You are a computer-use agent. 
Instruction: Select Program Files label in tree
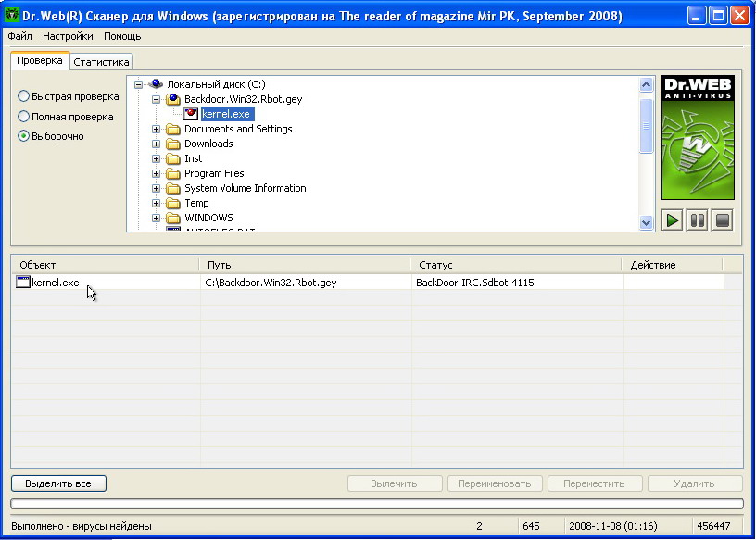click(214, 173)
